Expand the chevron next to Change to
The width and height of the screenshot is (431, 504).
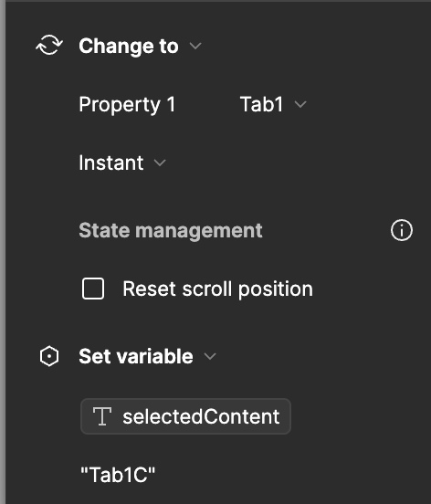[x=195, y=46]
